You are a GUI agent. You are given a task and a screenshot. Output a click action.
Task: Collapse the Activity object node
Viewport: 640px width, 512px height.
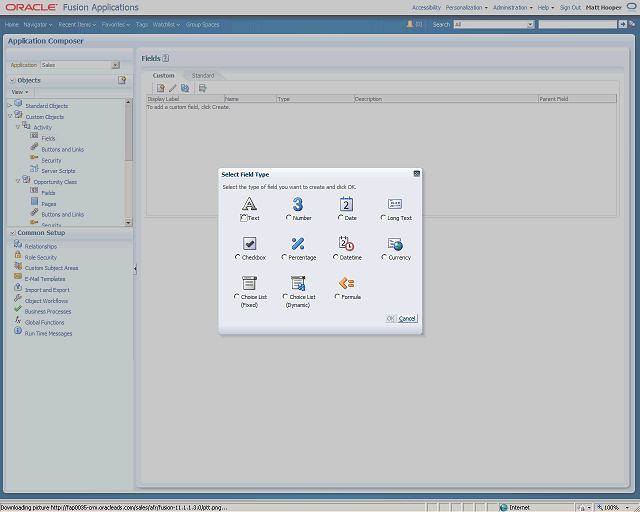[18, 127]
